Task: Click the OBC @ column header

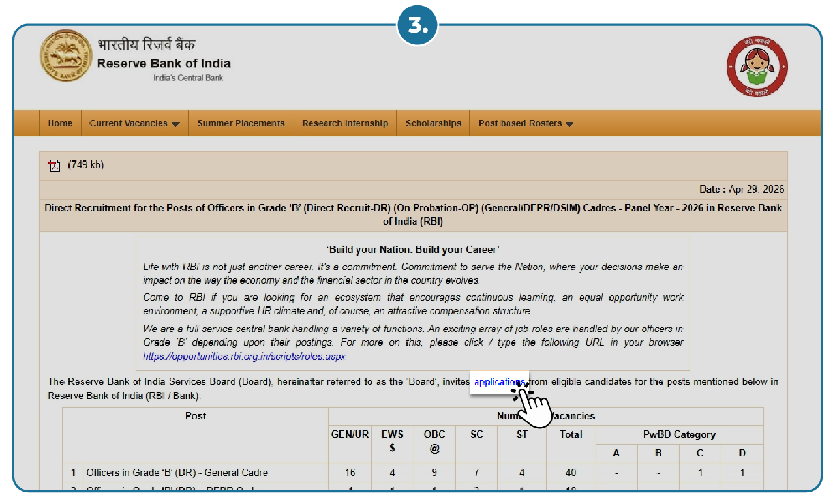Action: tap(434, 441)
